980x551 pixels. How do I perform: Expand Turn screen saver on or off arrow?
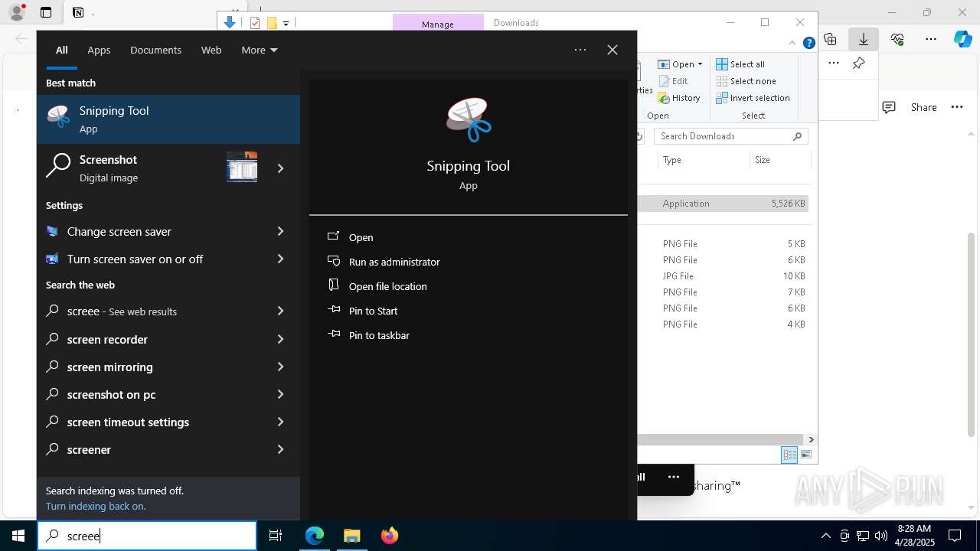(x=280, y=259)
